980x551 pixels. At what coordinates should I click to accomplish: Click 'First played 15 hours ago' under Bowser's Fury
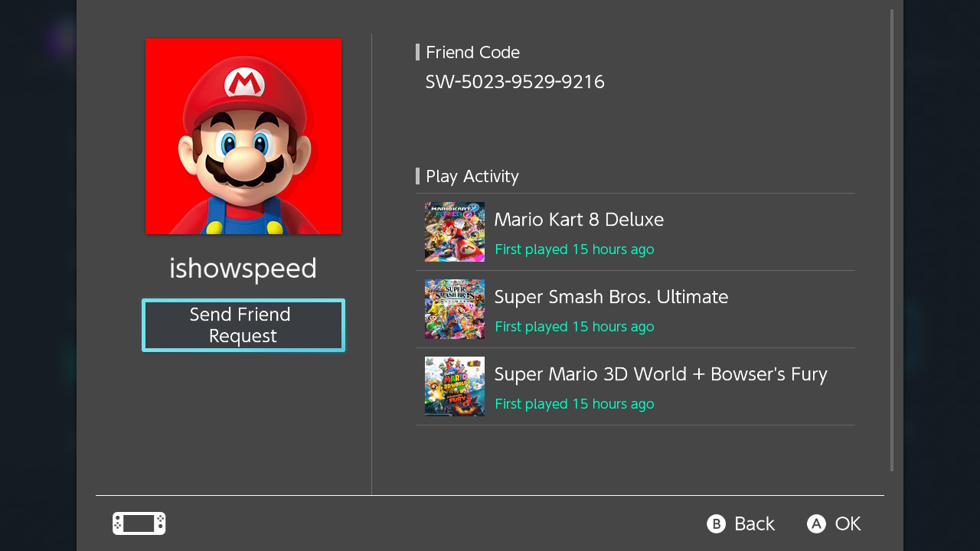pos(574,404)
